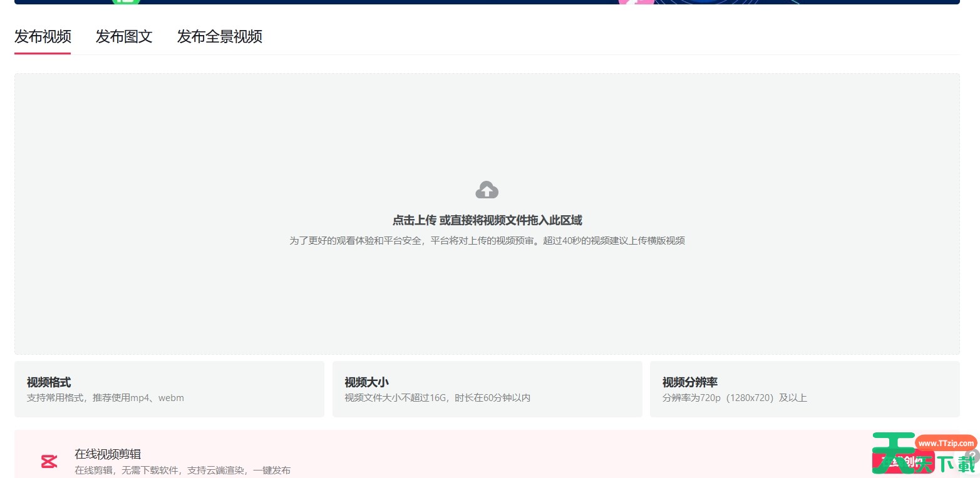Screen dimensions: 980x478
Task: Click the 视频格式 info card
Action: point(169,389)
